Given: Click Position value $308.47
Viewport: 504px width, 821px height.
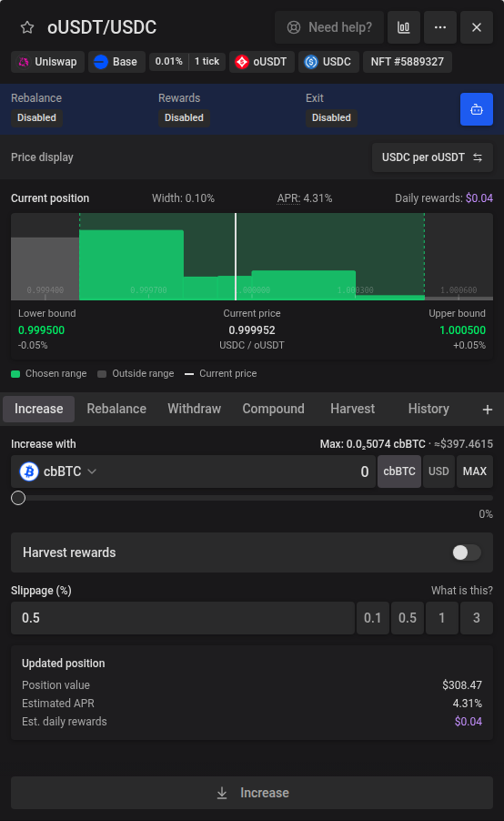Looking at the screenshot, I should pyautogui.click(x=462, y=684).
